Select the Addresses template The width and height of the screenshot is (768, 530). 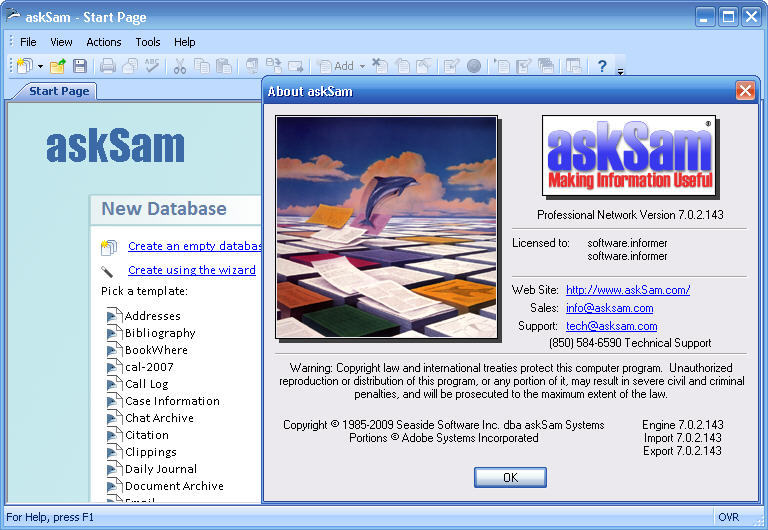coord(152,316)
